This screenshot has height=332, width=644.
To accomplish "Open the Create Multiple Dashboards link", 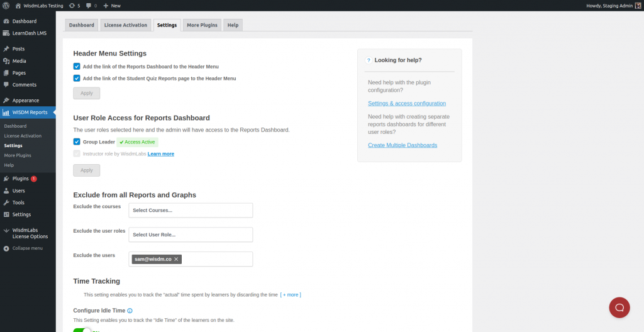I will pyautogui.click(x=402, y=145).
